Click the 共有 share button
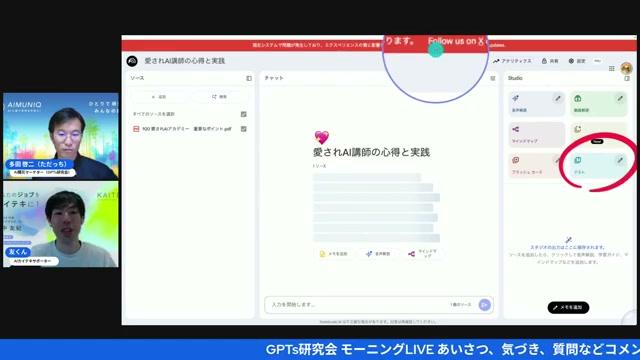This screenshot has width=640, height=360. click(550, 61)
